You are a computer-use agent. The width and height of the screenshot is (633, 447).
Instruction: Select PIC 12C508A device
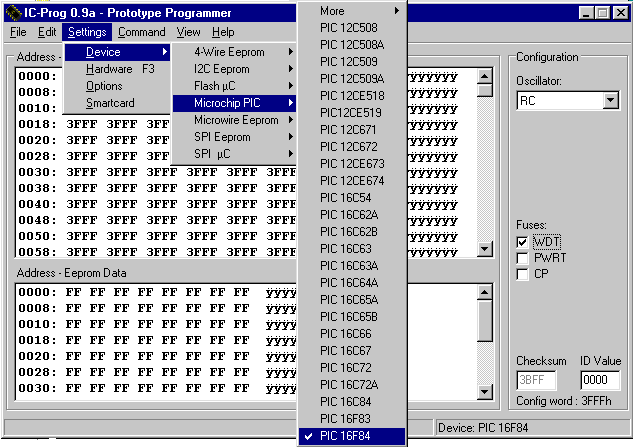click(352, 45)
